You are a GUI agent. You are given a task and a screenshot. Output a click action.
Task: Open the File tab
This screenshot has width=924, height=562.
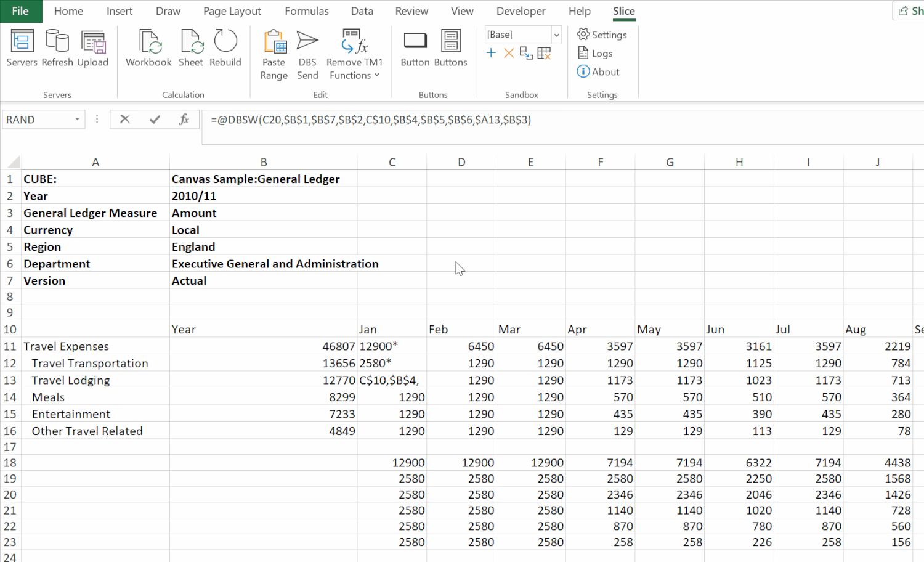coord(20,11)
